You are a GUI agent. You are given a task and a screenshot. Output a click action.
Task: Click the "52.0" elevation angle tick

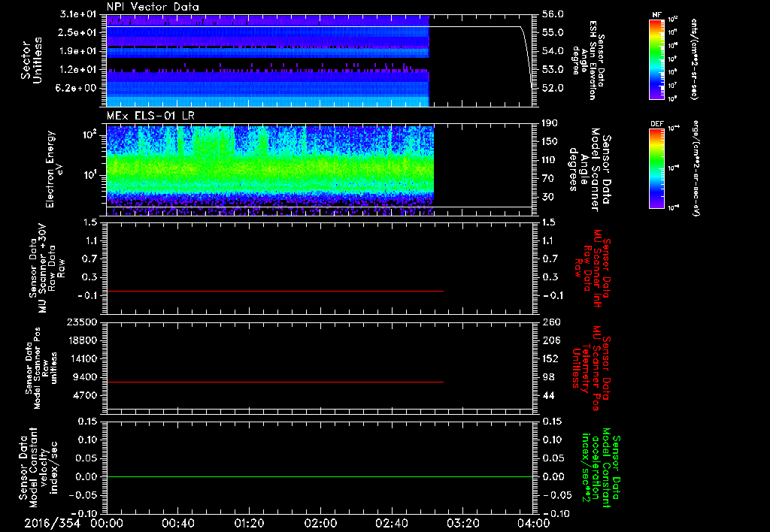pyautogui.click(x=553, y=88)
